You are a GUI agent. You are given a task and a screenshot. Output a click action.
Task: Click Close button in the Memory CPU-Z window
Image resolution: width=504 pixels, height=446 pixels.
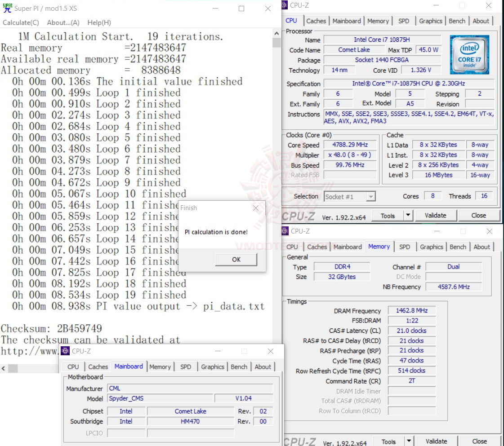coord(479,442)
